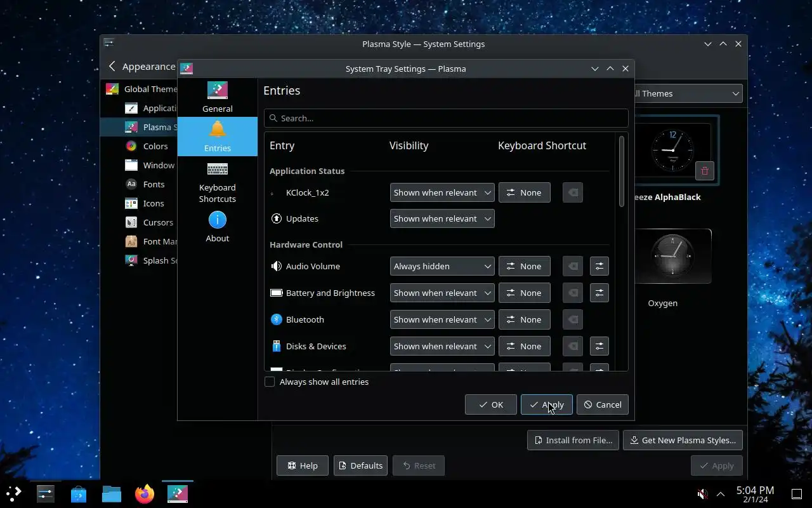Click the Battery and Brightness icon

(277, 293)
